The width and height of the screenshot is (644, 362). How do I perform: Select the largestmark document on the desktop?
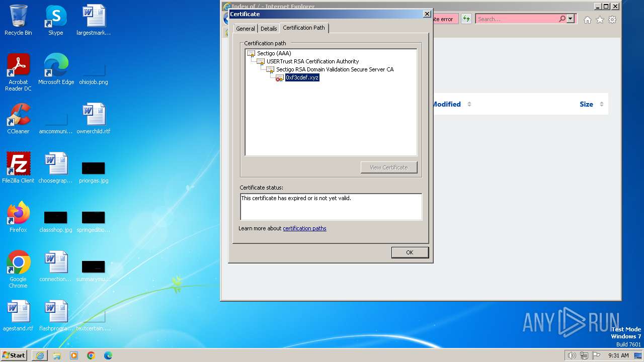[x=94, y=21]
